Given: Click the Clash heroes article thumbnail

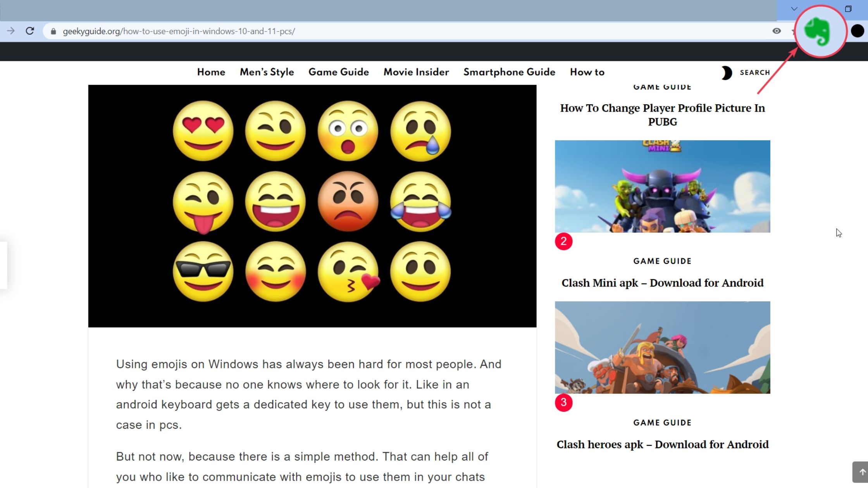Looking at the screenshot, I should pyautogui.click(x=662, y=347).
